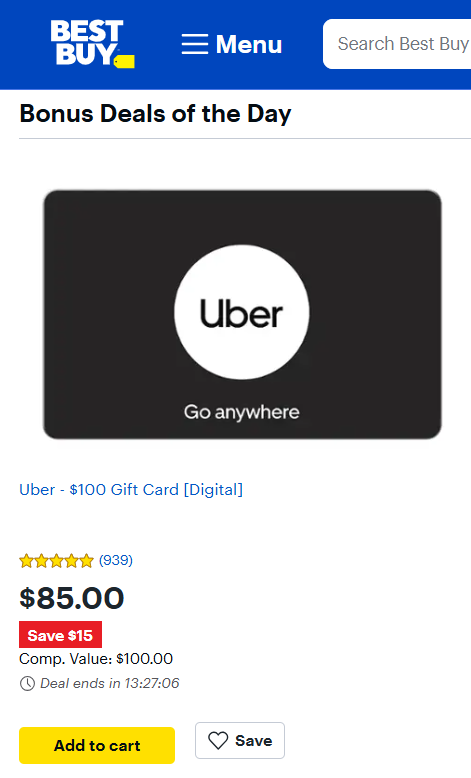
Task: Click the yellow tag on Best Buy logo
Action: pyautogui.click(x=124, y=62)
